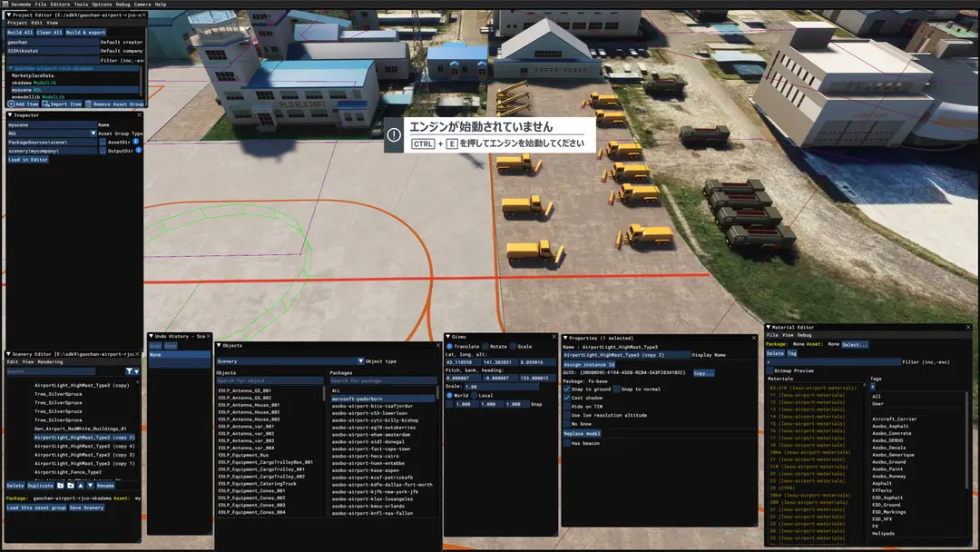Select Local gizmo space

475,396
